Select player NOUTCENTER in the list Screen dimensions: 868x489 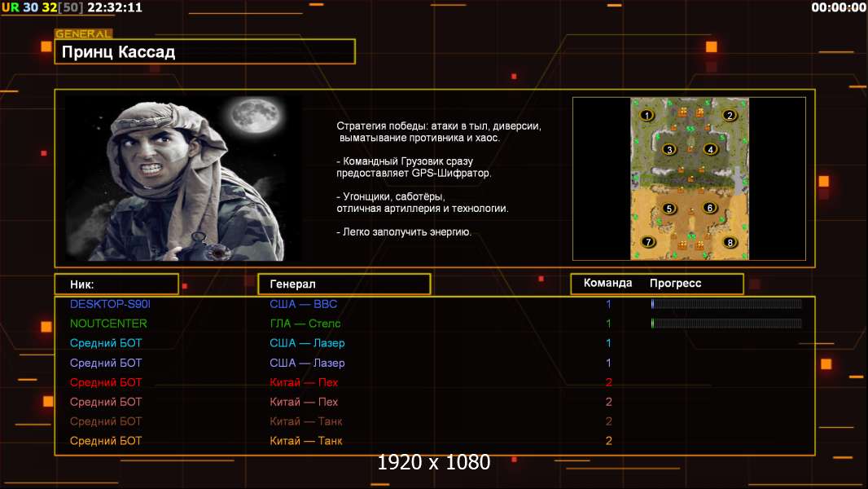pos(108,324)
